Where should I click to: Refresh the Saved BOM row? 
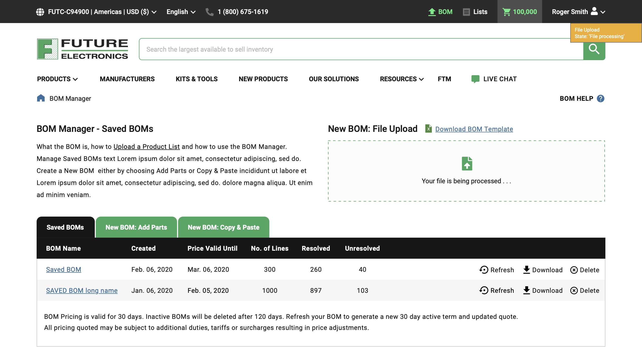tap(497, 270)
